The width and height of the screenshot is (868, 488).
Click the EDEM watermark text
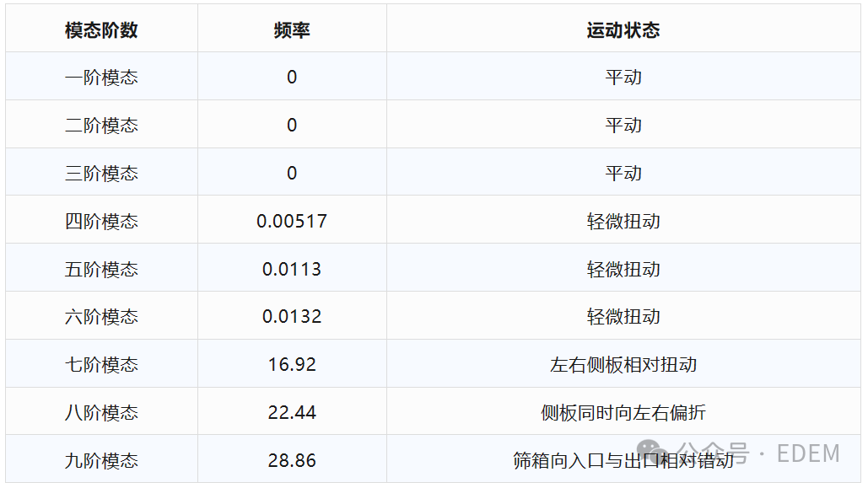(x=807, y=453)
